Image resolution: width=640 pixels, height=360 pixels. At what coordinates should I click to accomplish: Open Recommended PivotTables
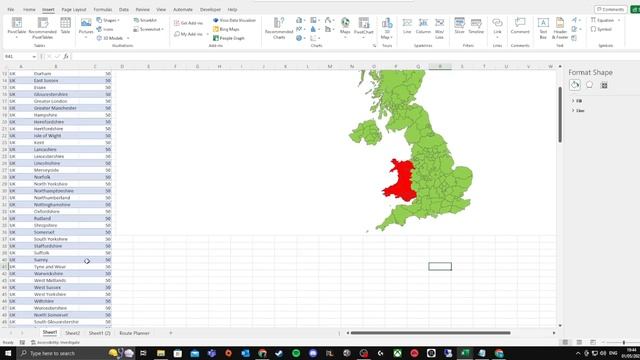tap(42, 28)
